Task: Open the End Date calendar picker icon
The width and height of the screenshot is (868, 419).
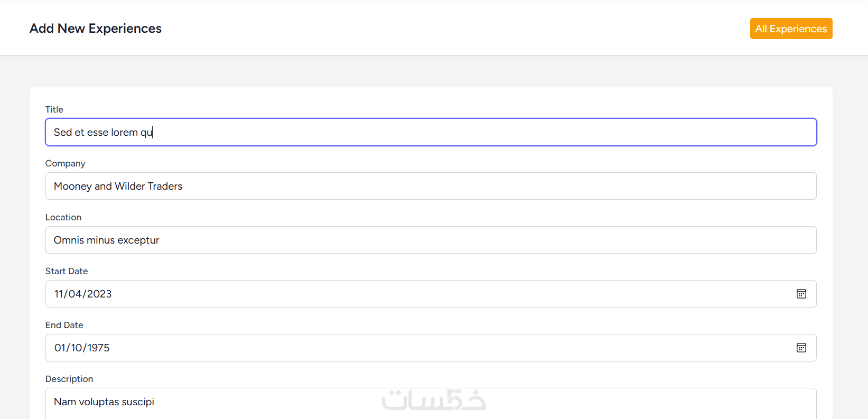Action: coord(801,348)
